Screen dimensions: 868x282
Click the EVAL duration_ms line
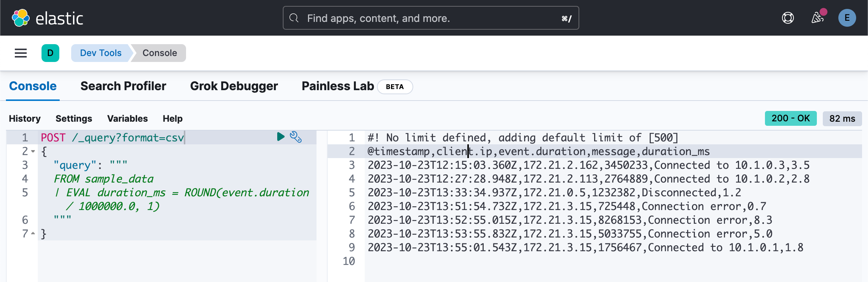(x=181, y=193)
